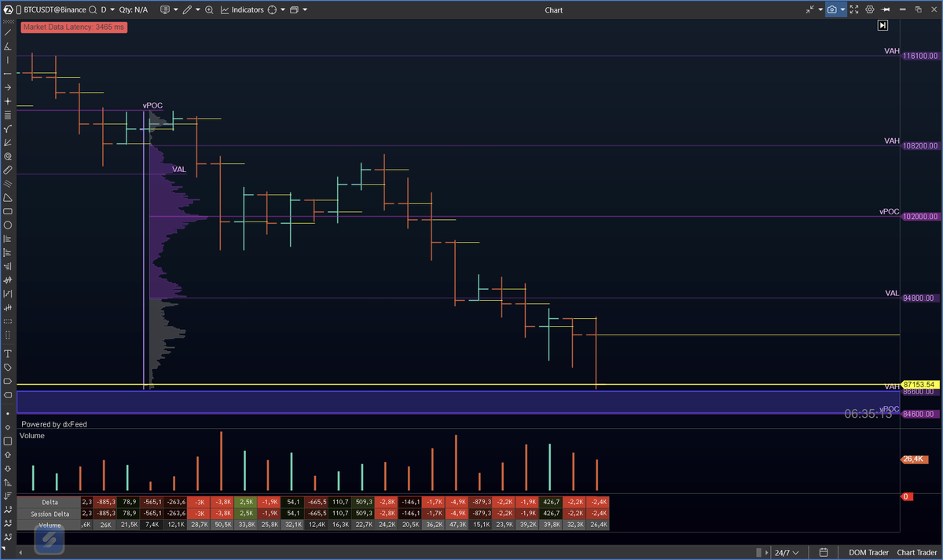Expand the camera screenshot dropdown arrow
The height and width of the screenshot is (560, 943).
pos(842,10)
